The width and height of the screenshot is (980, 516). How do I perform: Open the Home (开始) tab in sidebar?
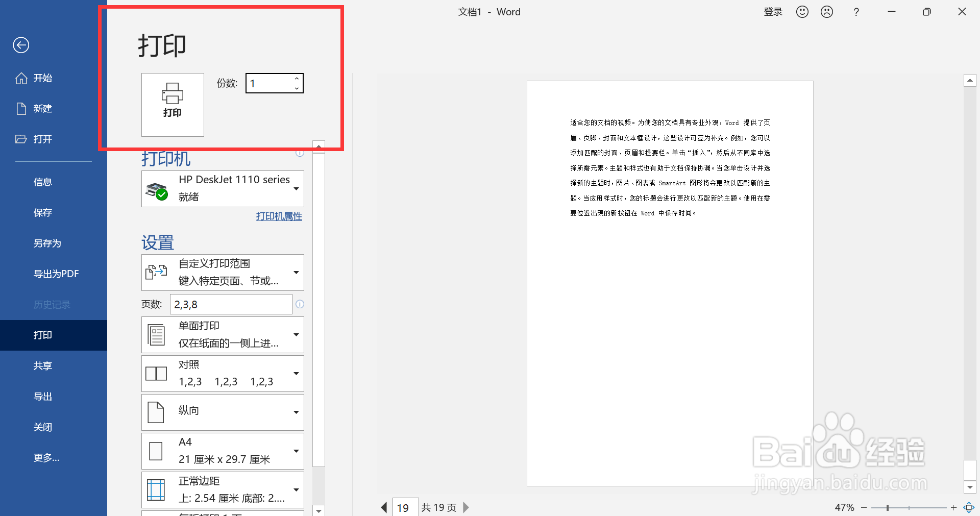click(x=54, y=78)
